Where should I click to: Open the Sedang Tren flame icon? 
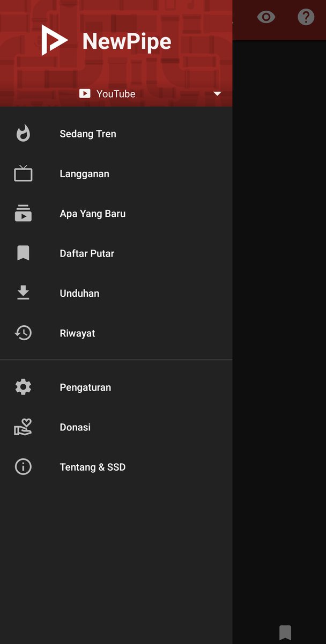(x=23, y=134)
